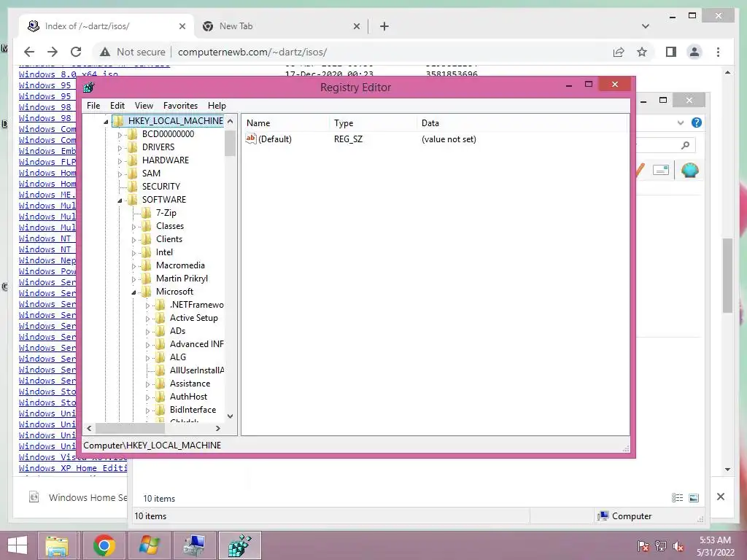Open the Help menu in Registry Editor

pos(217,106)
